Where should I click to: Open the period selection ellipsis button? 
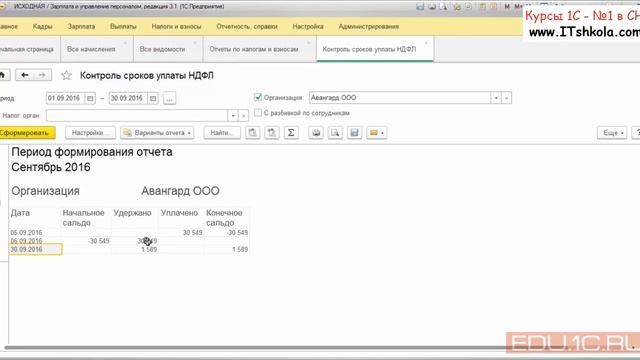point(170,98)
